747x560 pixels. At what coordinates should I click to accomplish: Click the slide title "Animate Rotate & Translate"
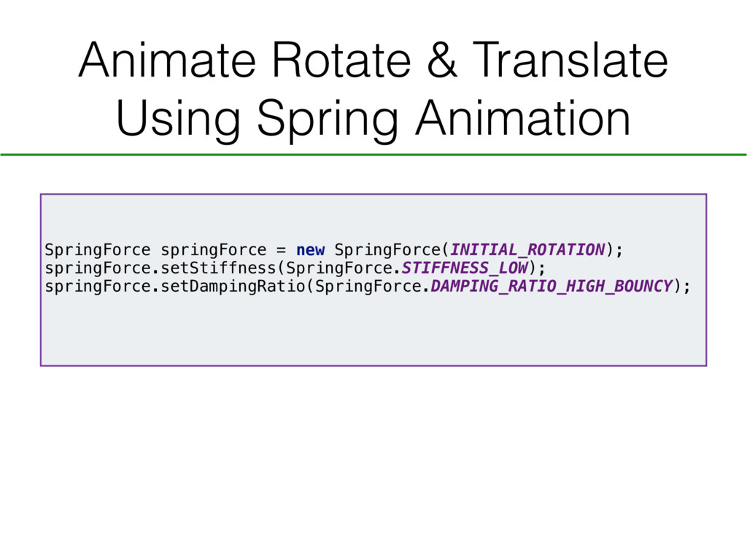tap(373, 60)
